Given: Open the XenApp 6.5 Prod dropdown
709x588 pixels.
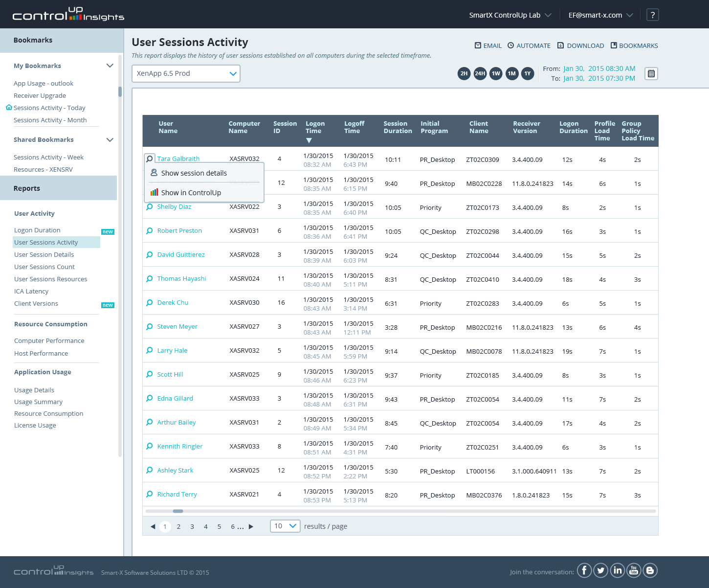Looking at the screenshot, I should tap(186, 73).
